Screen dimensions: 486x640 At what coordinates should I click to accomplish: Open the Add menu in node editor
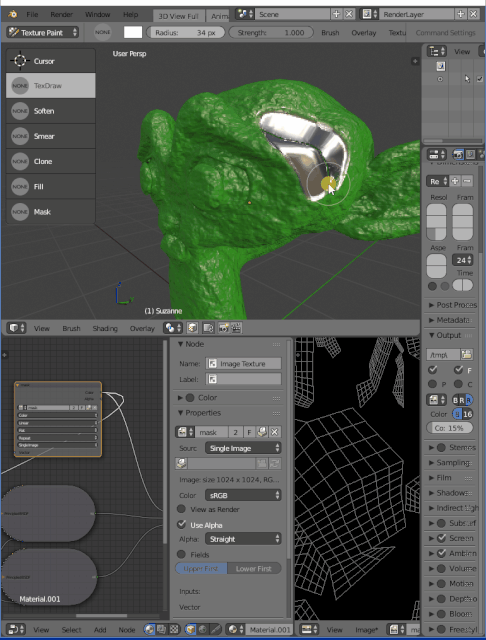100,630
